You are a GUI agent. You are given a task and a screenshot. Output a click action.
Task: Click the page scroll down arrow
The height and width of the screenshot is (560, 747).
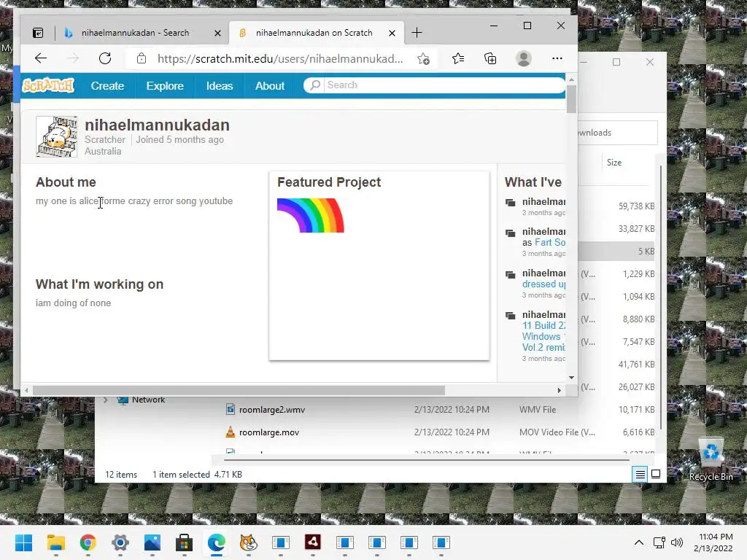pos(571,377)
